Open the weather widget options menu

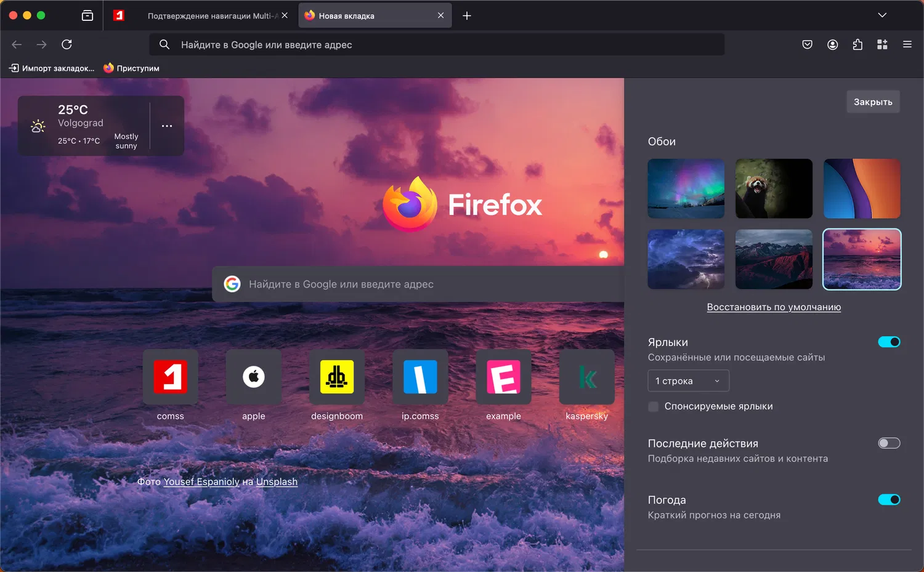167,126
